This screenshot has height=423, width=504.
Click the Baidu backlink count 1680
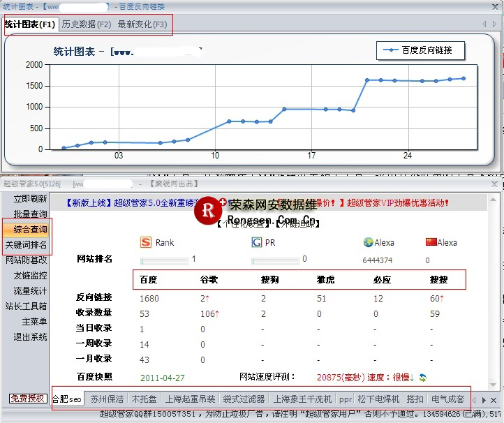coord(150,298)
